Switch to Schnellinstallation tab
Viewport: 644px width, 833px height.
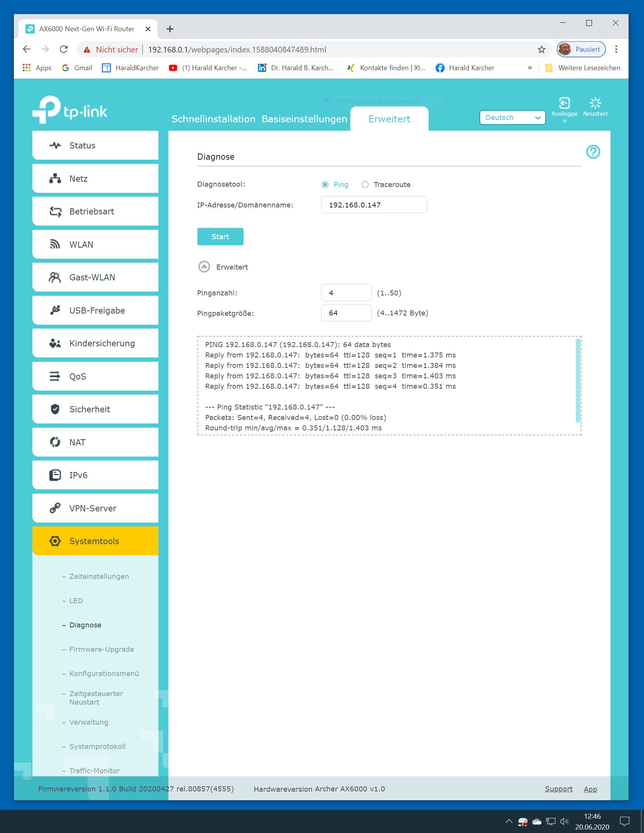tap(214, 119)
